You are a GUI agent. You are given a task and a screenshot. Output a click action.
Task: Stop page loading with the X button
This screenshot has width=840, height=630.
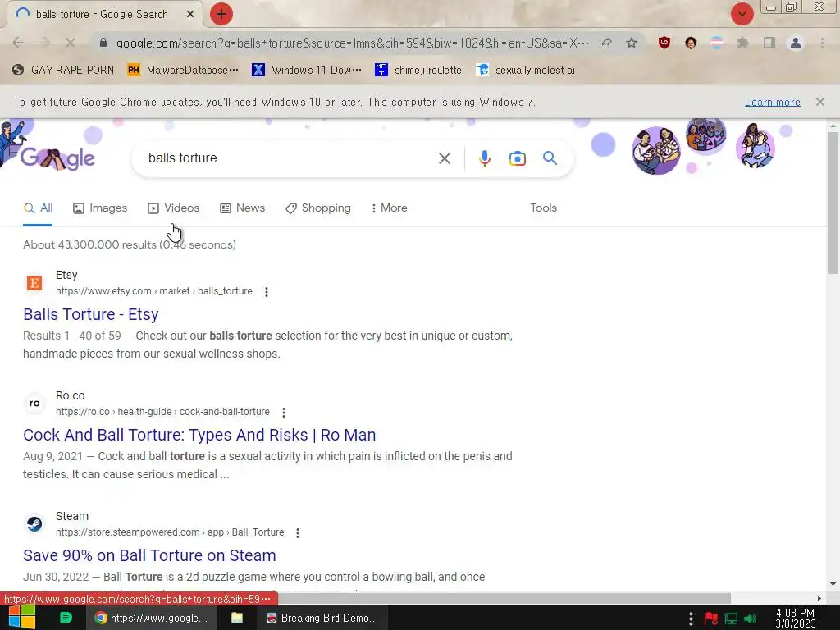click(x=71, y=43)
